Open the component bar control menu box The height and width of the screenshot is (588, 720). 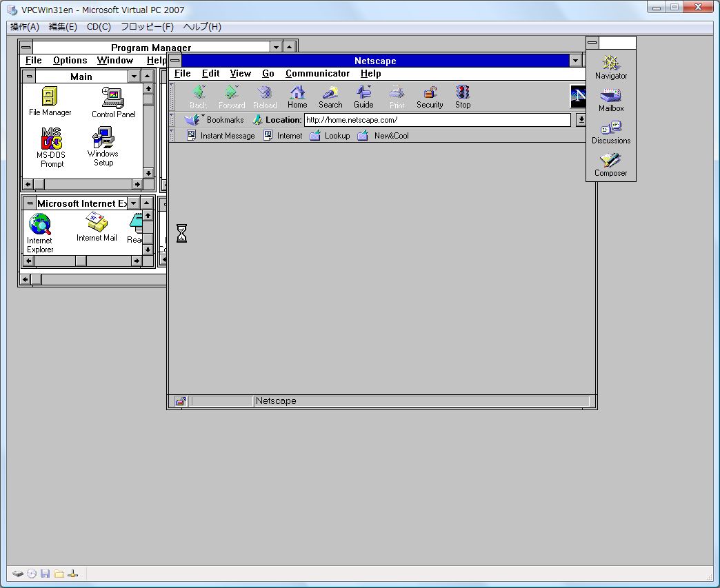(592, 43)
